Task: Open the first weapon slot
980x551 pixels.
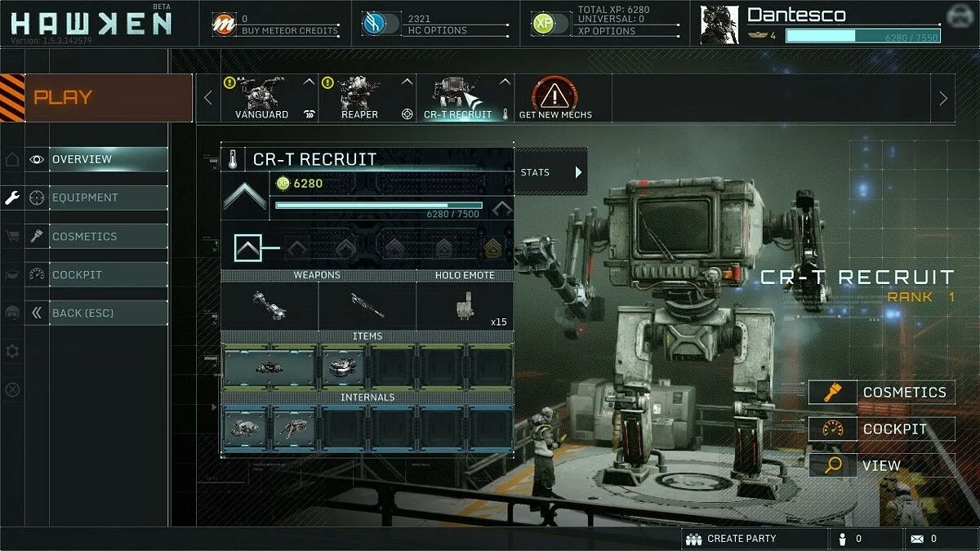Action: 269,305
